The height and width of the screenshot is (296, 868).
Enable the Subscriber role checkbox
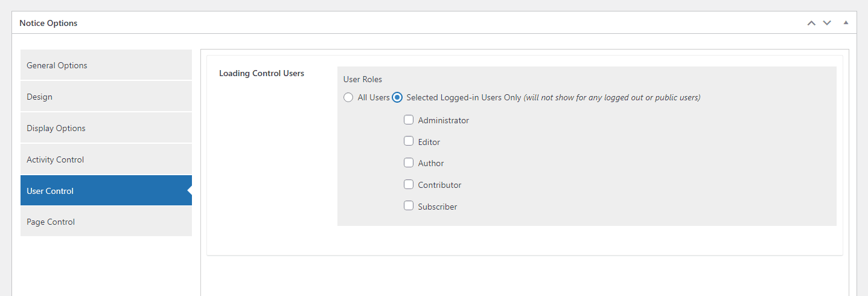(x=409, y=206)
